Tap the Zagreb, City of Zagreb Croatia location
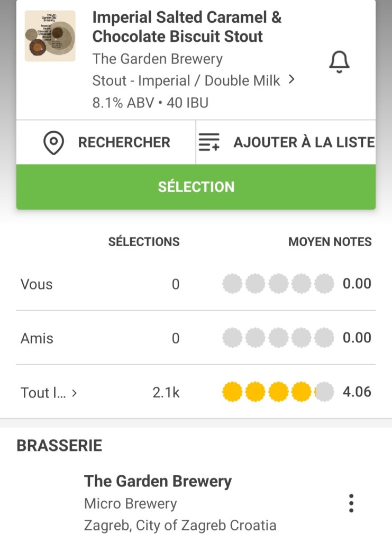The image size is (392, 542). click(x=180, y=526)
